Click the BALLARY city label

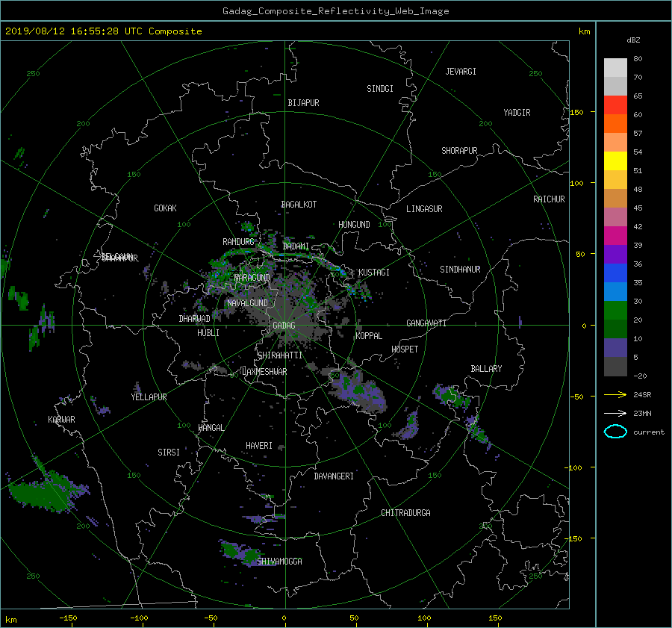coord(486,369)
